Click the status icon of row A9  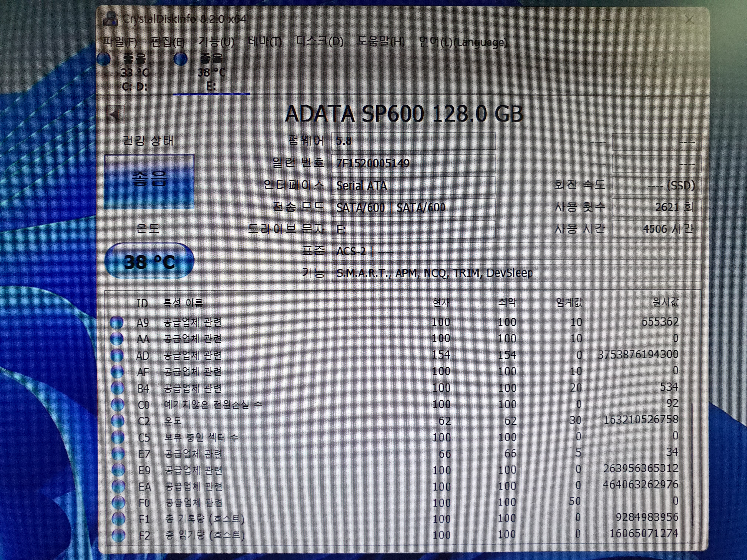(x=117, y=322)
